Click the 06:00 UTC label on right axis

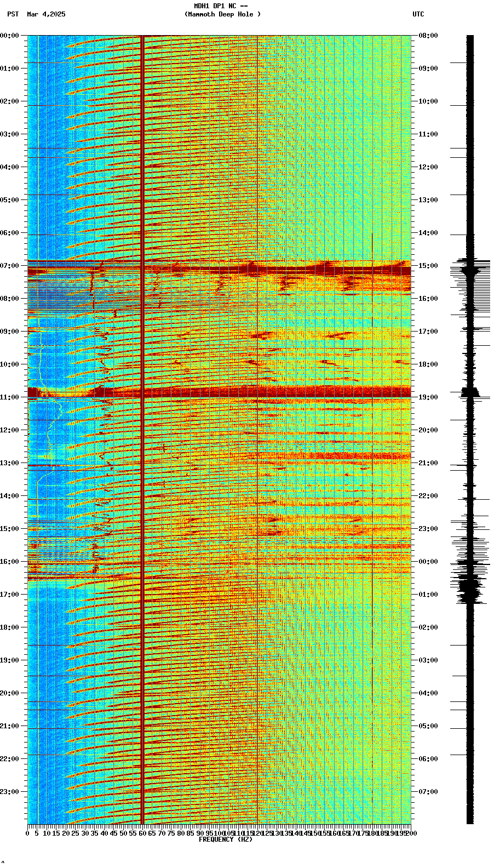point(428,759)
